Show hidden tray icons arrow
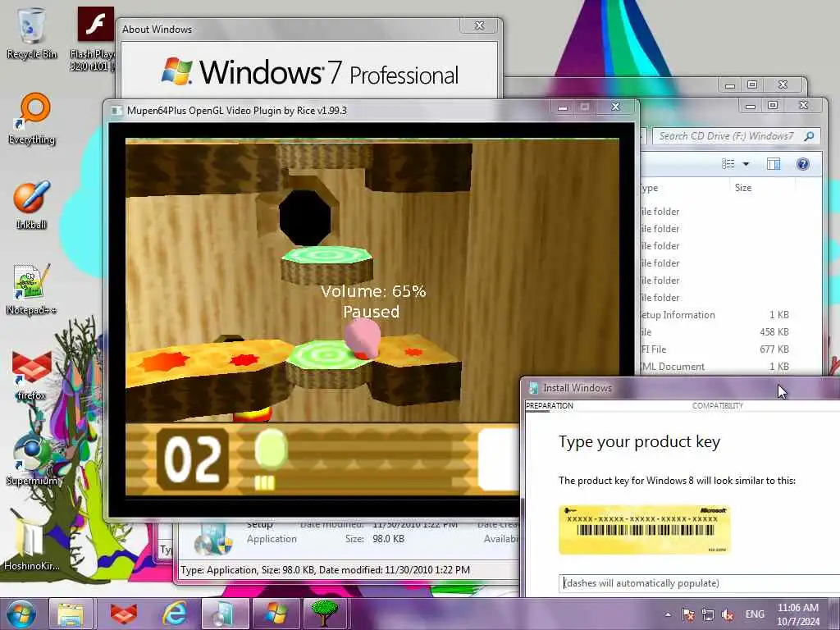840x630 pixels. pos(668,614)
